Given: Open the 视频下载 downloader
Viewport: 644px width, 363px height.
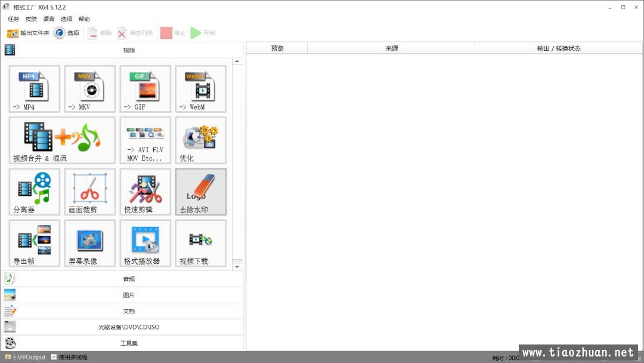Looking at the screenshot, I should click(201, 243).
